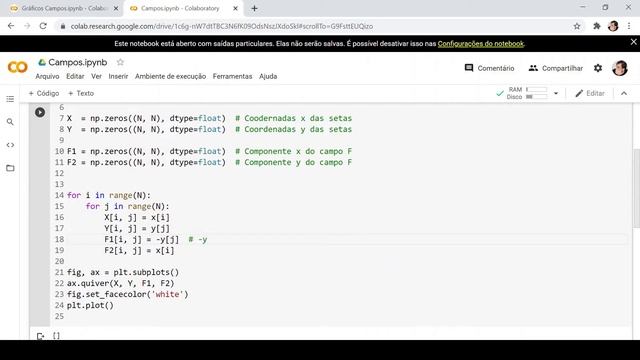The image size is (640, 360).
Task: Click code line 'fig.set_facecolor('white')'
Action: [x=128, y=294]
